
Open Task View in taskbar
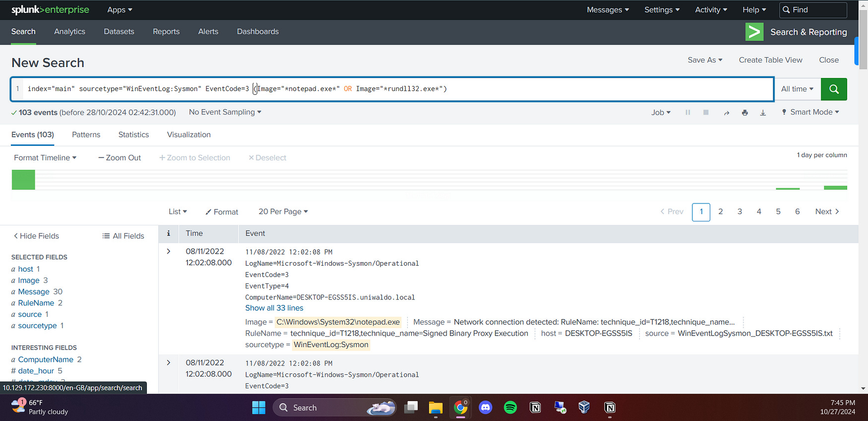(x=411, y=408)
